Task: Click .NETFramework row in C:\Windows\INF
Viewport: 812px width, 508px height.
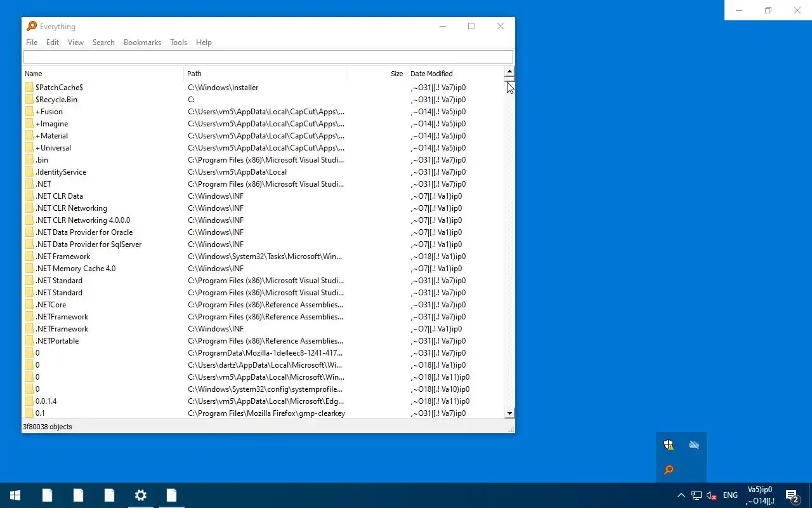Action: (x=263, y=329)
